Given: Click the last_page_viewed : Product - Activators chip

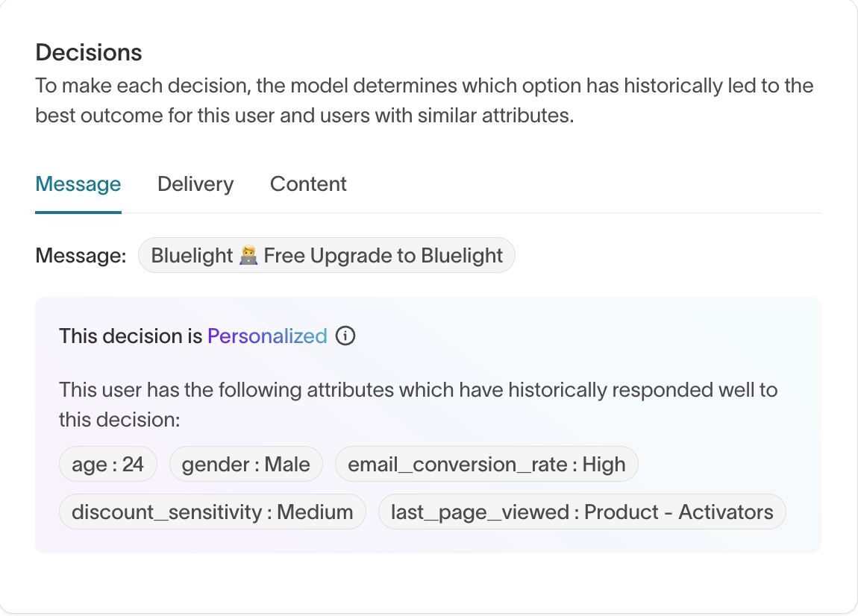Looking at the screenshot, I should [x=583, y=512].
